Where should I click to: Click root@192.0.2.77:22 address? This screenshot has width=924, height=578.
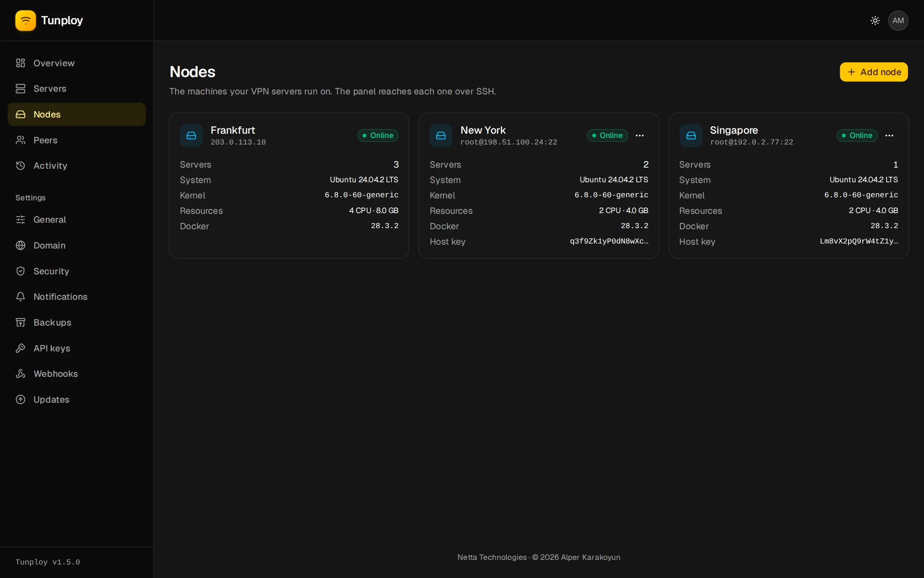[752, 142]
